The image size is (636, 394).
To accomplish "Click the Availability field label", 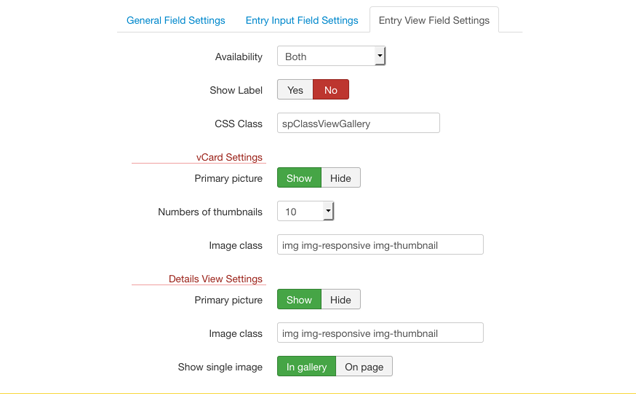I will tap(238, 57).
